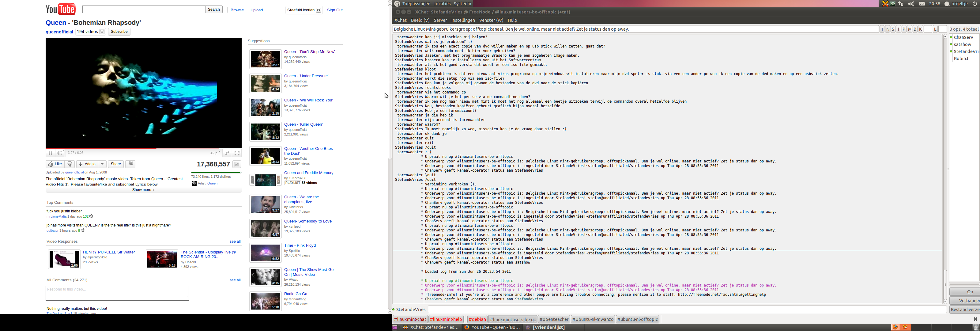Click the YouTube search input field

tap(144, 10)
